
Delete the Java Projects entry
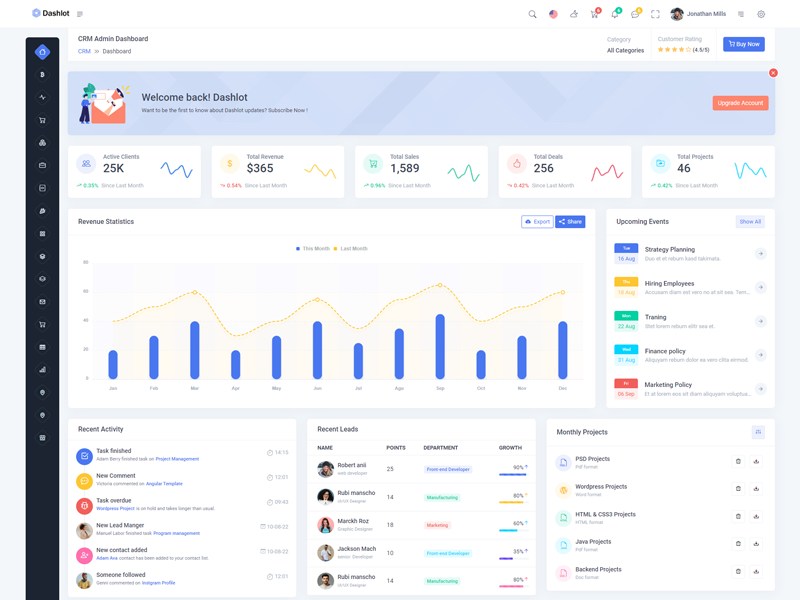(x=738, y=544)
